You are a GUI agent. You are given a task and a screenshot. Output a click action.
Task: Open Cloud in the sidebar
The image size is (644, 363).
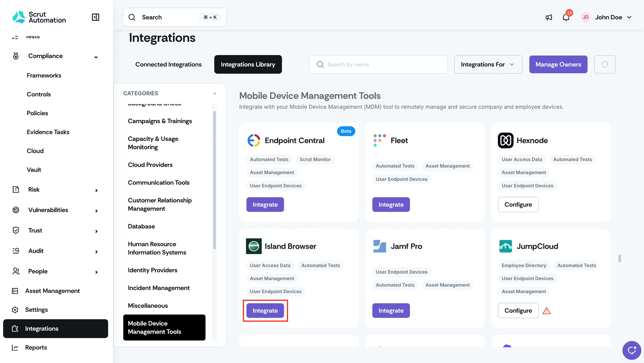(35, 151)
